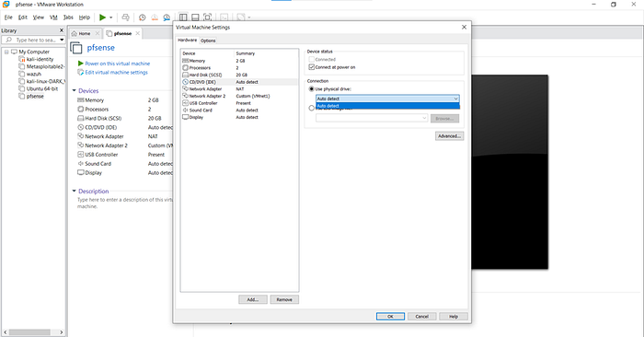Open the library search filter dropdown arrow
The width and height of the screenshot is (644, 337).
(62, 40)
